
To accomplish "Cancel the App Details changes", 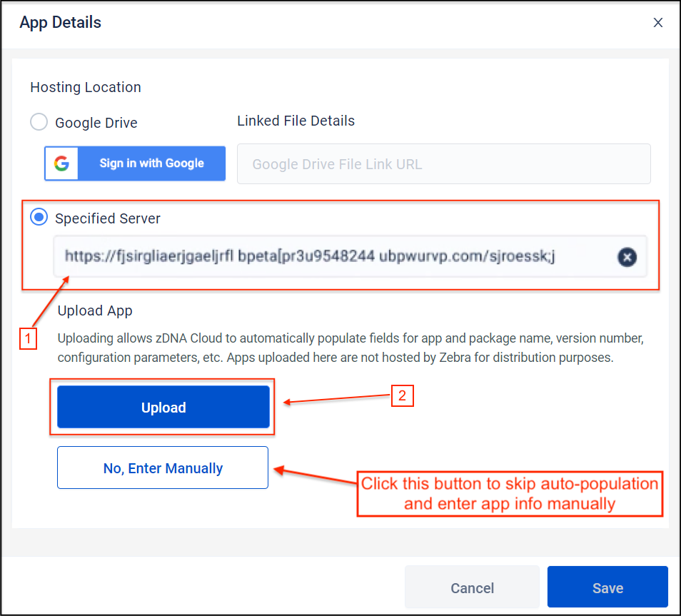I will [472, 588].
